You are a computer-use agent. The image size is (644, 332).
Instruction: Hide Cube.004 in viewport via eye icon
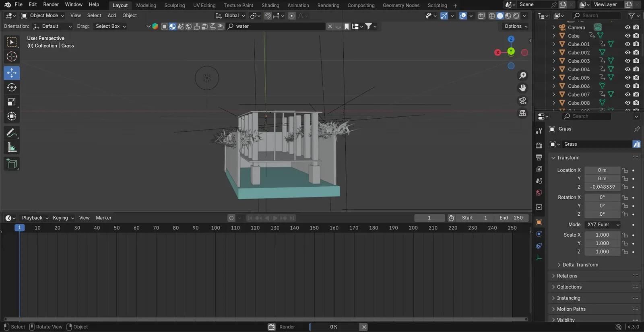(627, 69)
